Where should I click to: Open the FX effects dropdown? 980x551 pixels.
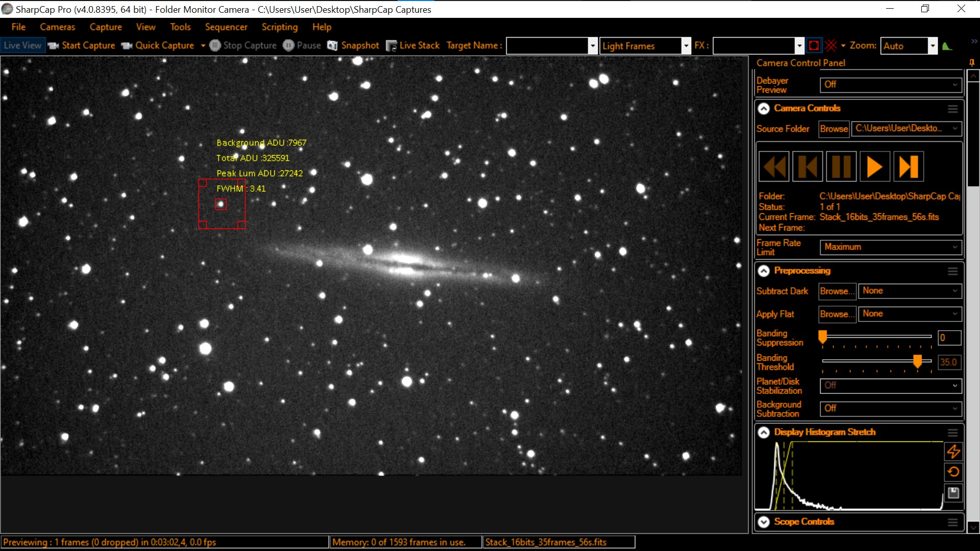click(x=799, y=46)
